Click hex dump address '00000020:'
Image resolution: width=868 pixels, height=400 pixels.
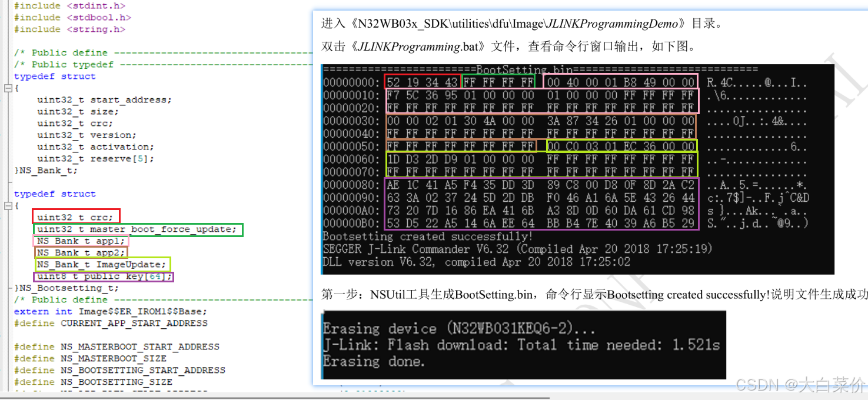pos(352,108)
